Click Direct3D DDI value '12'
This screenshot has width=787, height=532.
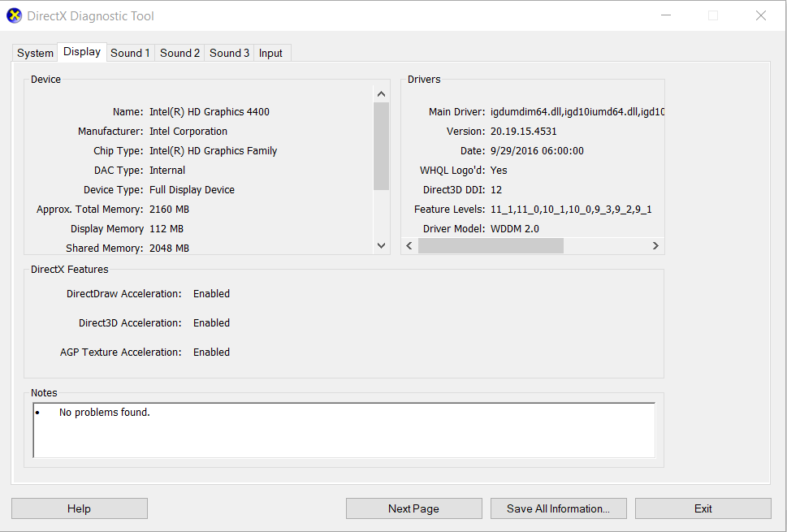pyautogui.click(x=496, y=190)
